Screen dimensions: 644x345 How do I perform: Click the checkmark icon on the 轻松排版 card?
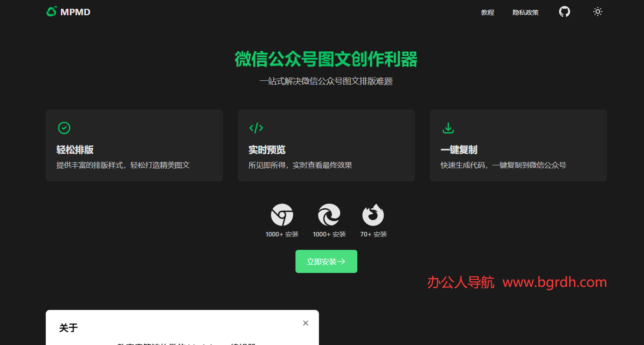click(x=64, y=128)
